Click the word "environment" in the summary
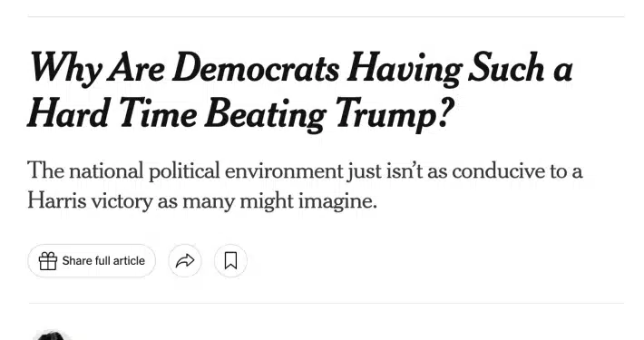 (283, 170)
